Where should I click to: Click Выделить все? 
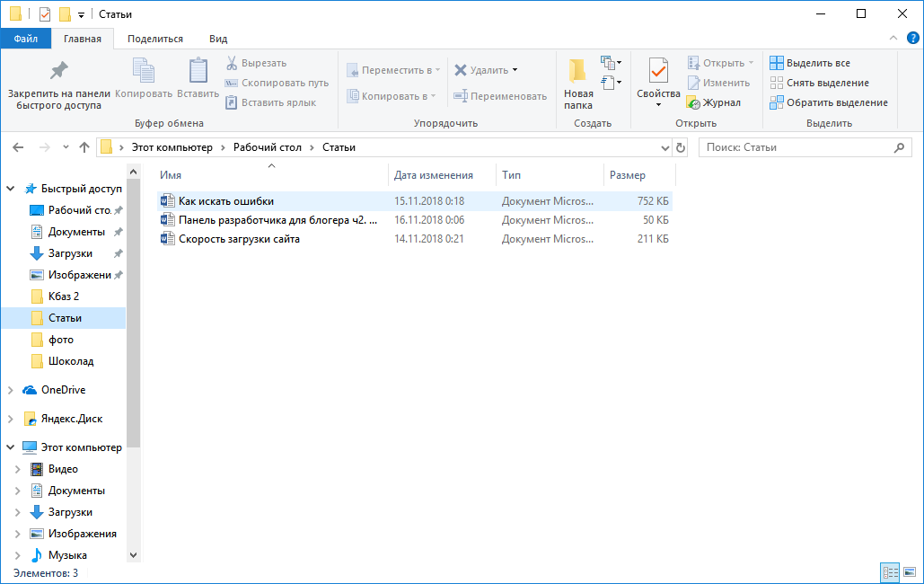click(810, 63)
